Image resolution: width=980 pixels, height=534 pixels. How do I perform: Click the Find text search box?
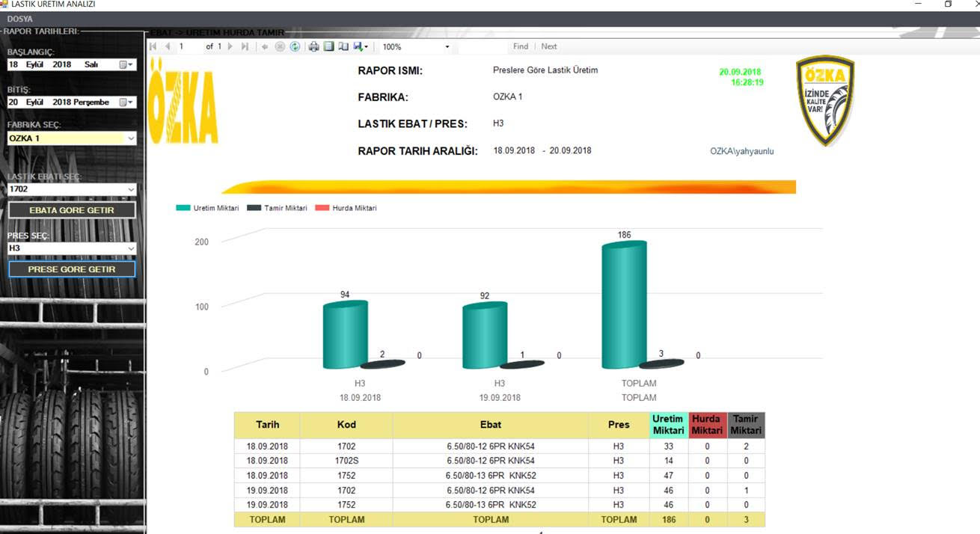[x=483, y=46]
